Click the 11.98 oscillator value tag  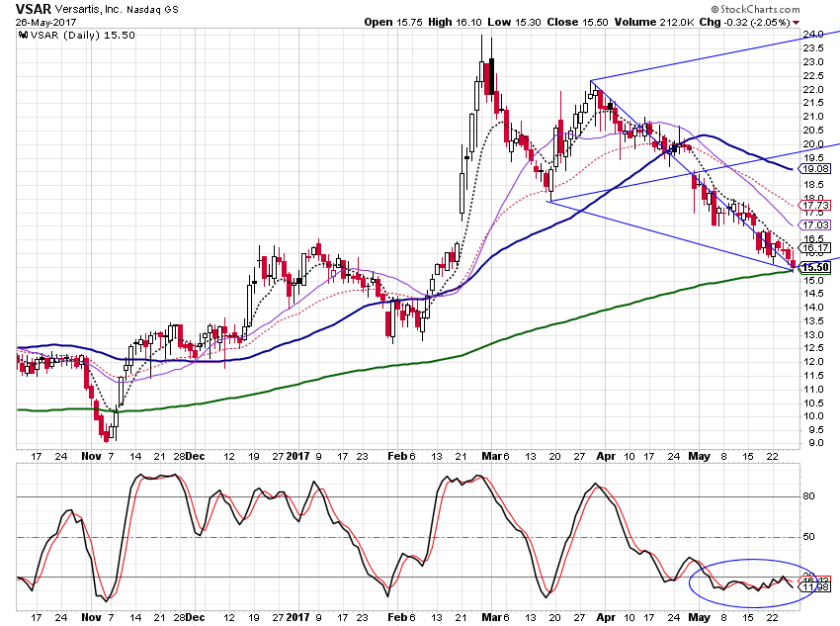coord(815,587)
